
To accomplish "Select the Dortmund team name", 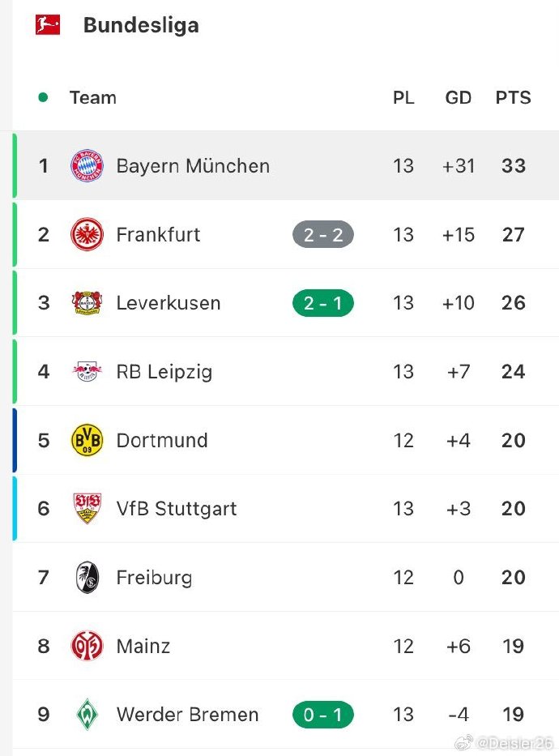I will click(162, 441).
